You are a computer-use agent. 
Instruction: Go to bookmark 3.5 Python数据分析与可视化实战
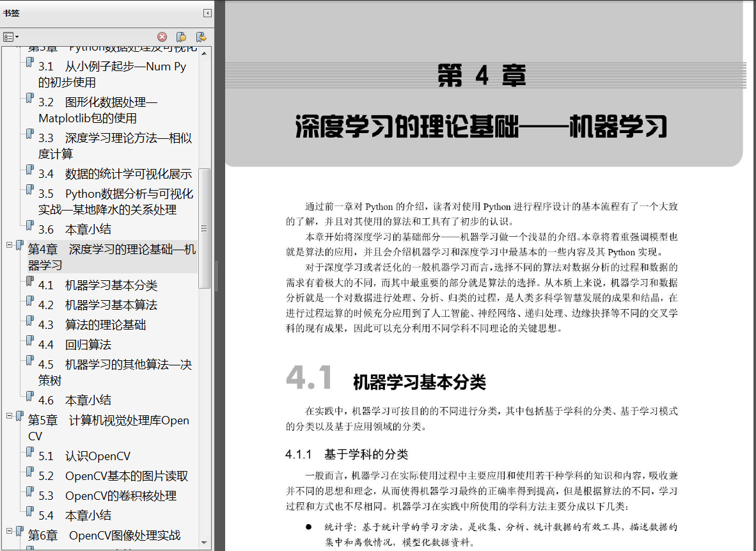(x=116, y=201)
